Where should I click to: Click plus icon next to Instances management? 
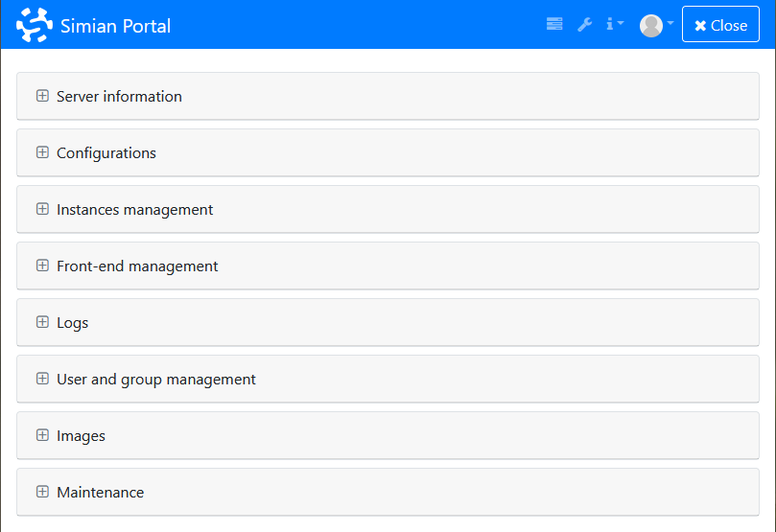coord(42,209)
